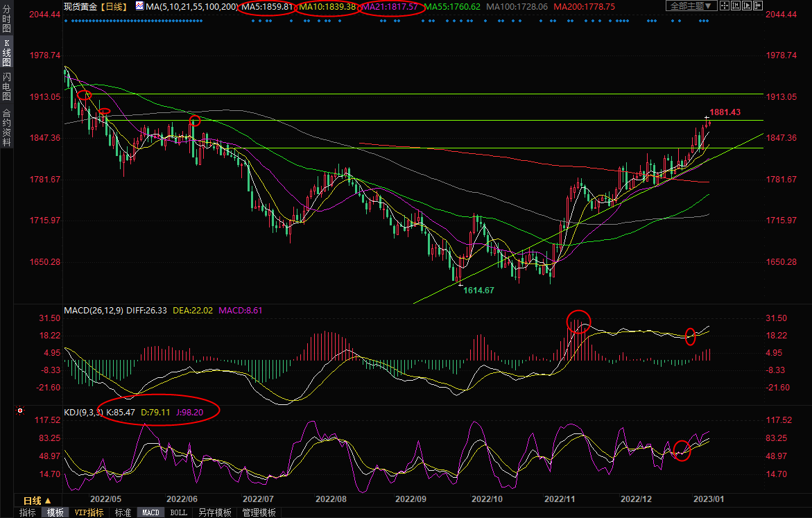
Task: Open 合约资料 in left sidebar
Action: pyautogui.click(x=6, y=127)
